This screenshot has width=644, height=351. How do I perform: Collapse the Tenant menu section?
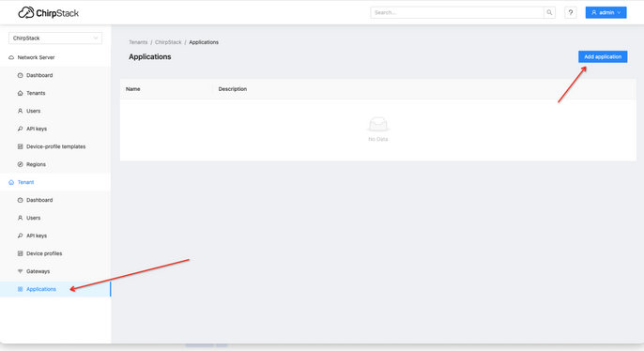point(55,182)
